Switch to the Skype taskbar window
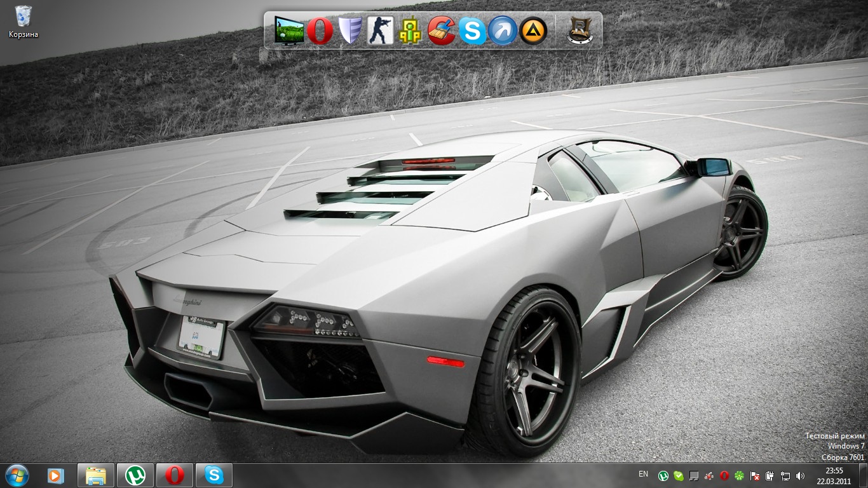Viewport: 868px width, 488px height. click(214, 475)
